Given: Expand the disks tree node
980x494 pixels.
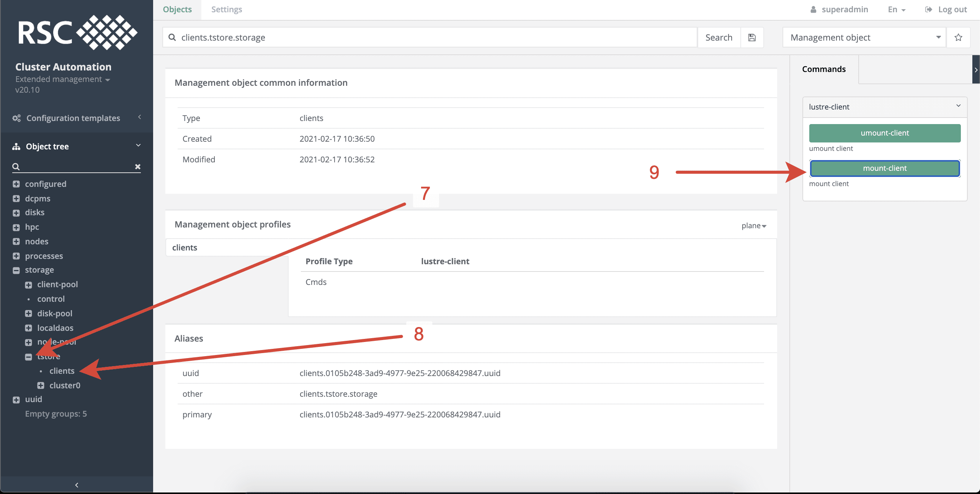Looking at the screenshot, I should pyautogui.click(x=16, y=213).
